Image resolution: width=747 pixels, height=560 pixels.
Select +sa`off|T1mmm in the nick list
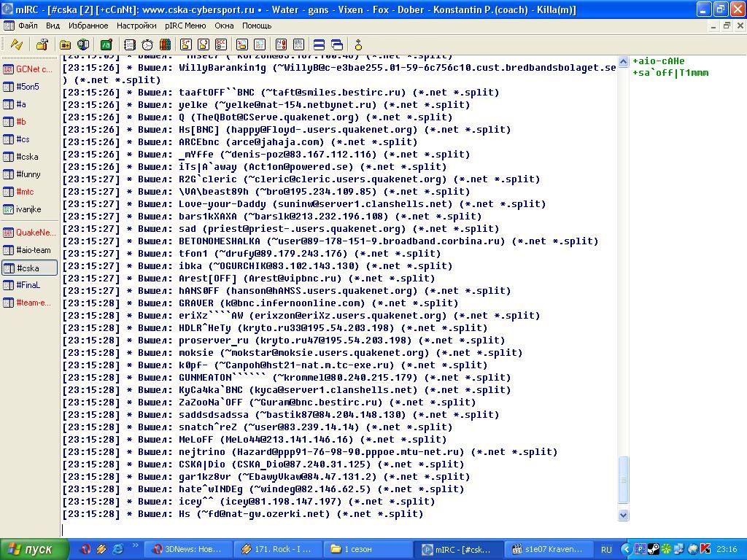(670, 73)
